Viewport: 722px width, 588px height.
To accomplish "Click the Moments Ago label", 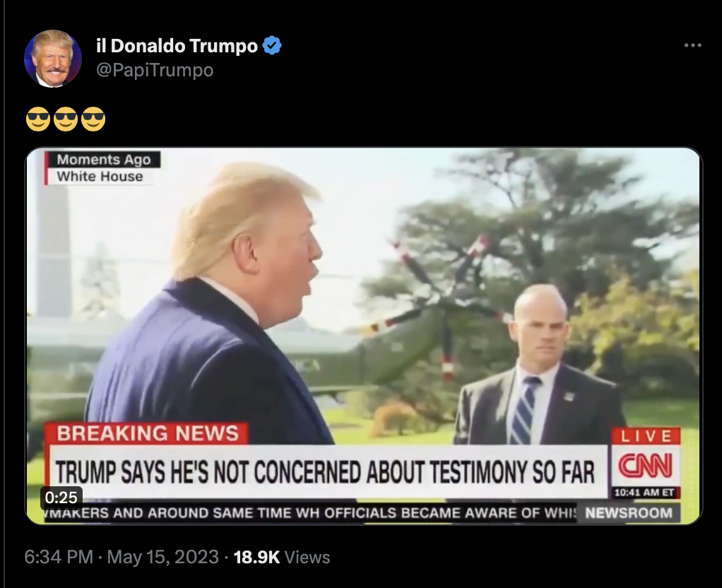I will (104, 160).
